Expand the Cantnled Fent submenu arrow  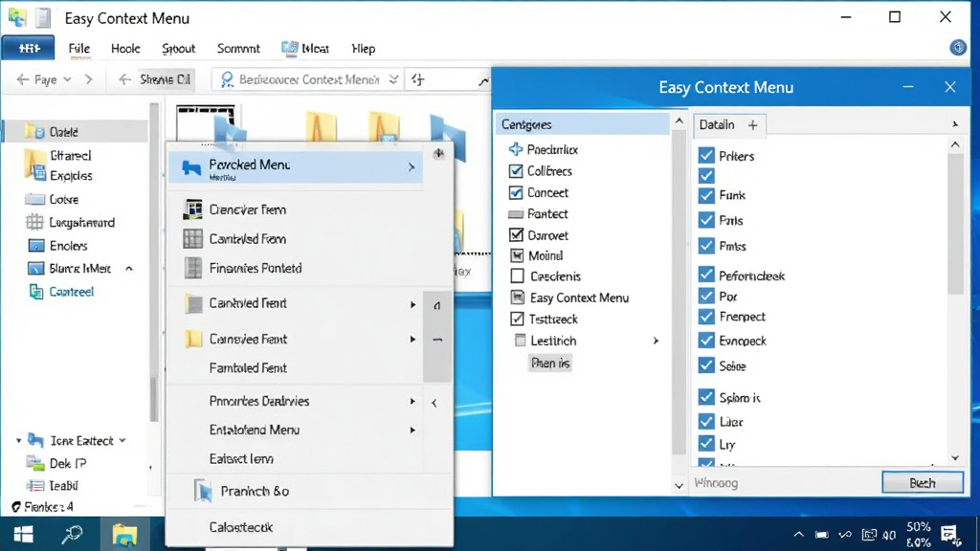[412, 304]
